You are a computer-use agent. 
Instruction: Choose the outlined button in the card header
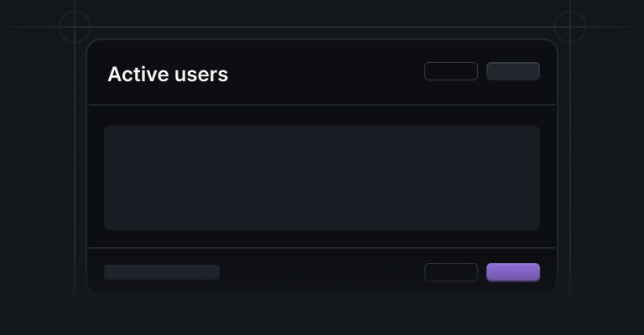(451, 71)
